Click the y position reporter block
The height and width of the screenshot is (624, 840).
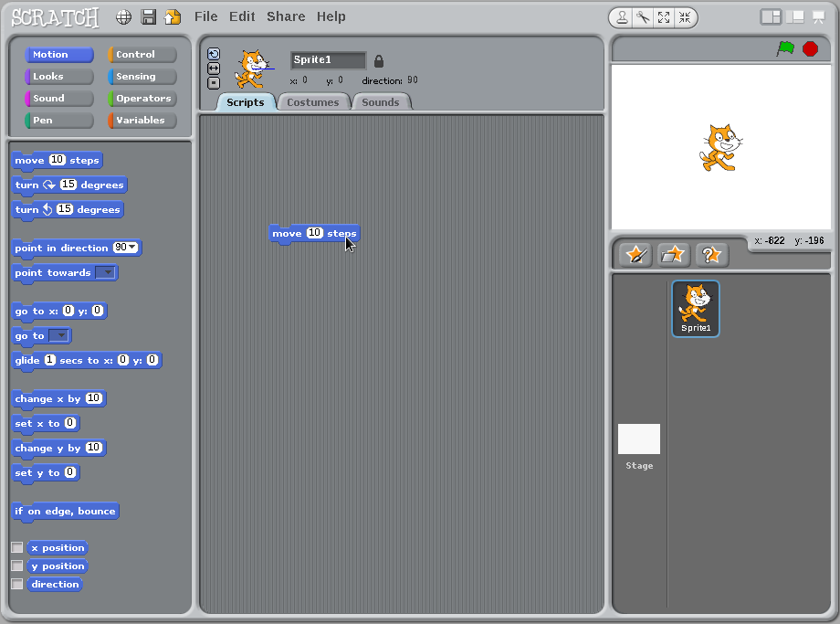58,566
